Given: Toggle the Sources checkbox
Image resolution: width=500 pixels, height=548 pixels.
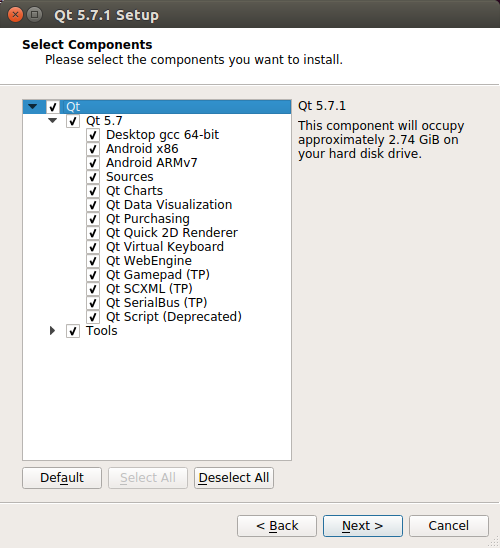Looking at the screenshot, I should [x=93, y=177].
